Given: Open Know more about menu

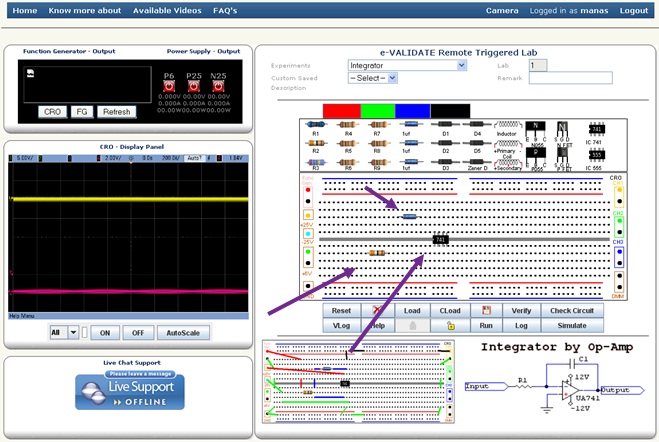Looking at the screenshot, I should coord(85,11).
